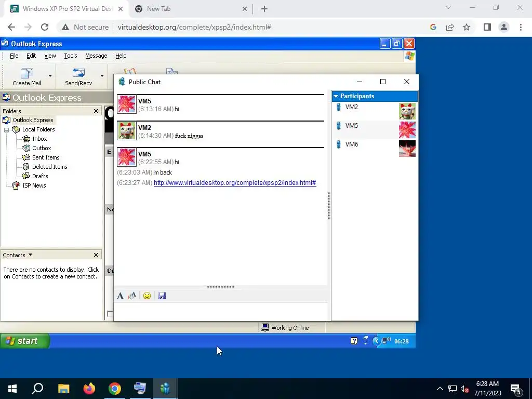Image resolution: width=532 pixels, height=399 pixels.
Task: Click the Send/Recv toolbar icon
Action: click(78, 73)
